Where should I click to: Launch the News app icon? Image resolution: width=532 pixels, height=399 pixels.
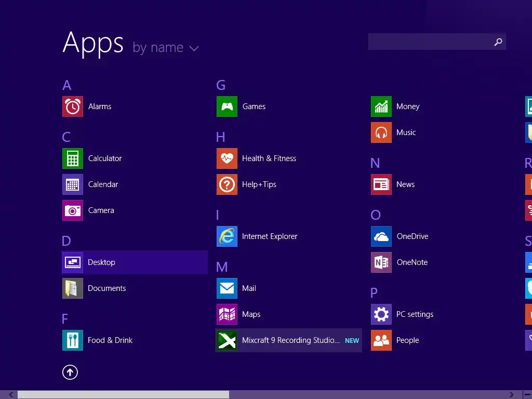coord(381,184)
